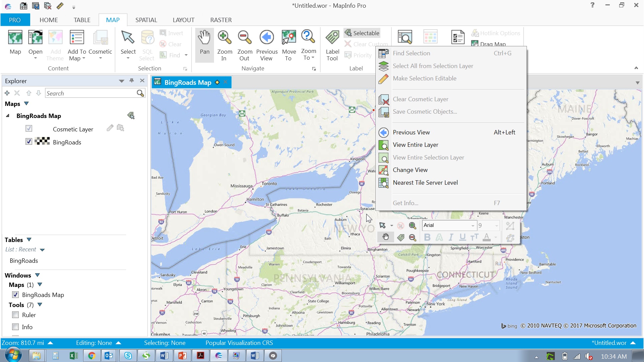The image size is (644, 362).
Task: Activate the Zoom In tool
Action: click(224, 45)
